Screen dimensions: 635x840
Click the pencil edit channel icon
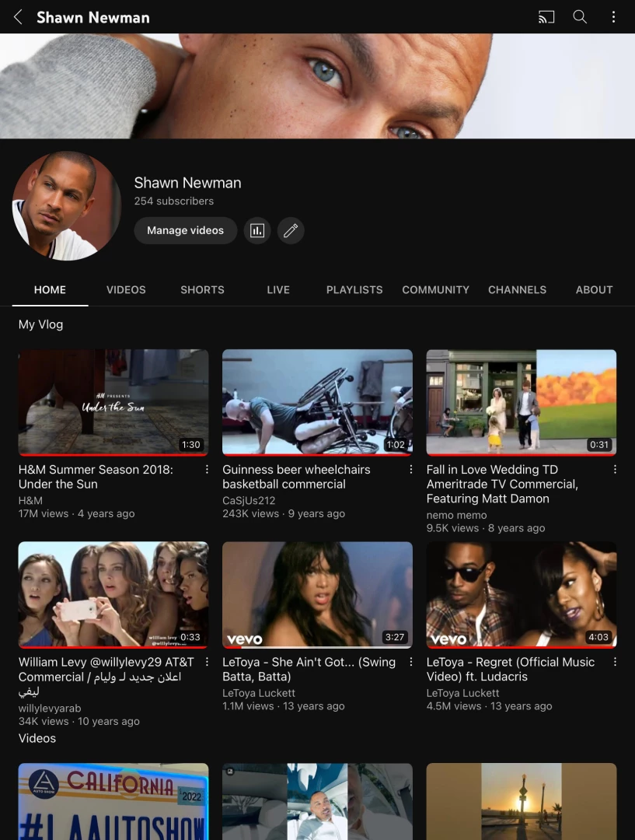tap(291, 230)
